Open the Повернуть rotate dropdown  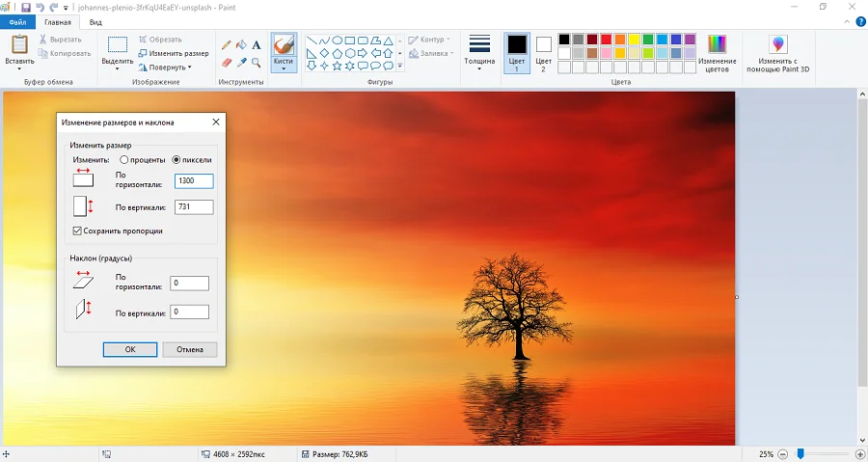click(x=170, y=68)
